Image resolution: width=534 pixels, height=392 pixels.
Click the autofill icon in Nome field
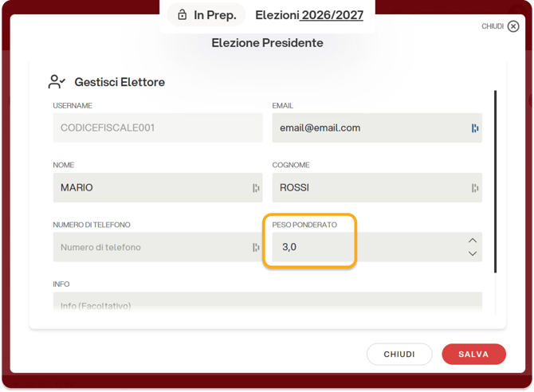pyautogui.click(x=256, y=188)
